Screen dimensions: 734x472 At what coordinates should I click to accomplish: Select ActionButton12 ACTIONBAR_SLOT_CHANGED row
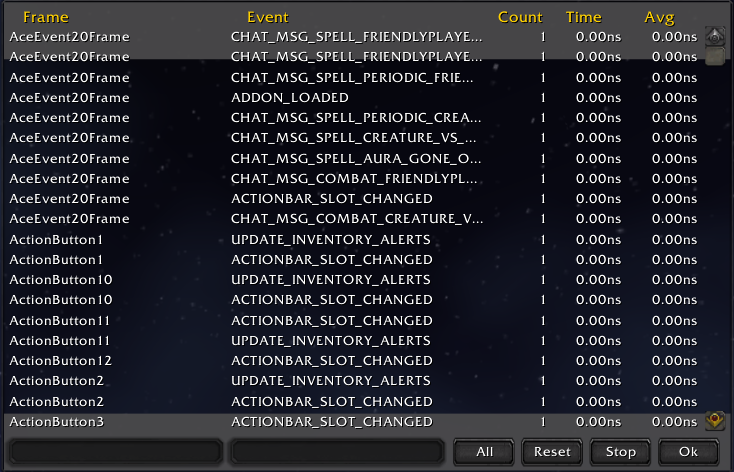(x=331, y=361)
